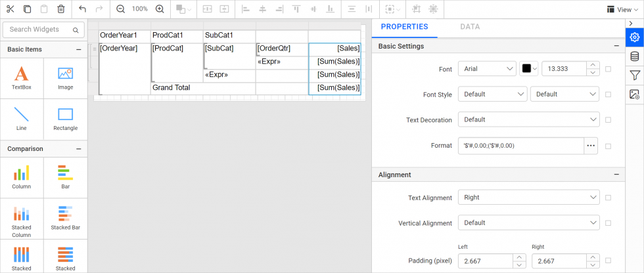
Task: Click the Redo arrow icon
Action: [99, 9]
